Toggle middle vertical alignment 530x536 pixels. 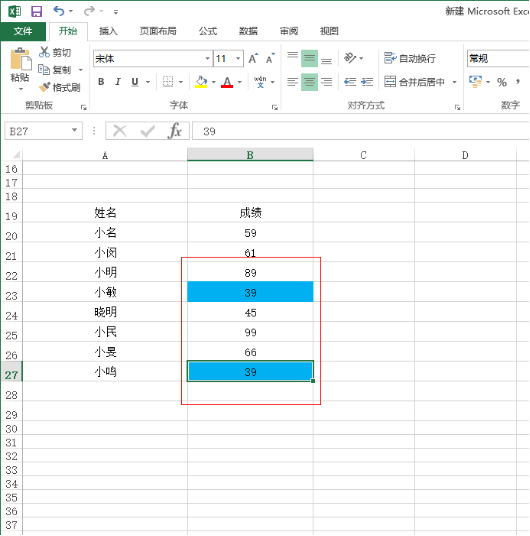click(x=309, y=58)
